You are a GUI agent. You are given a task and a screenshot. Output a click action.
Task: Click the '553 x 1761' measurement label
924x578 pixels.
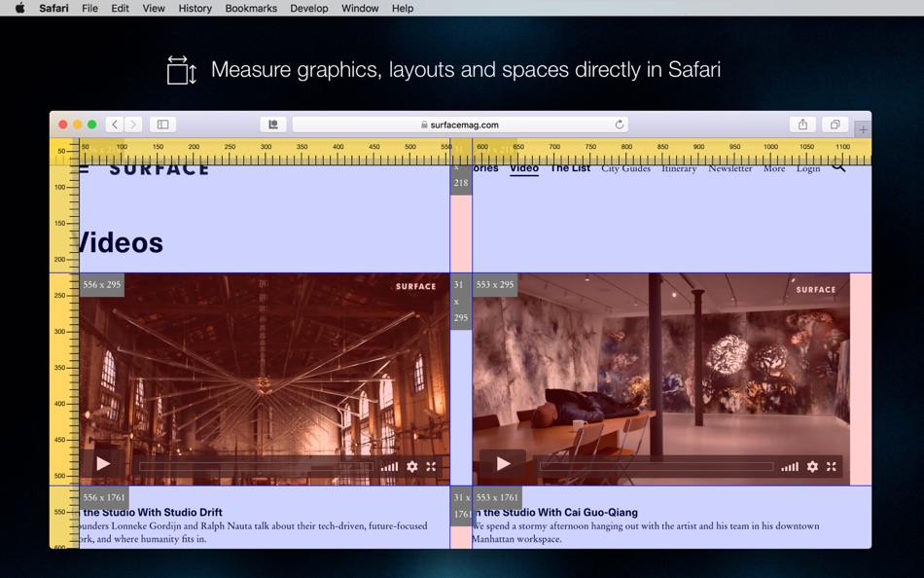tap(497, 498)
